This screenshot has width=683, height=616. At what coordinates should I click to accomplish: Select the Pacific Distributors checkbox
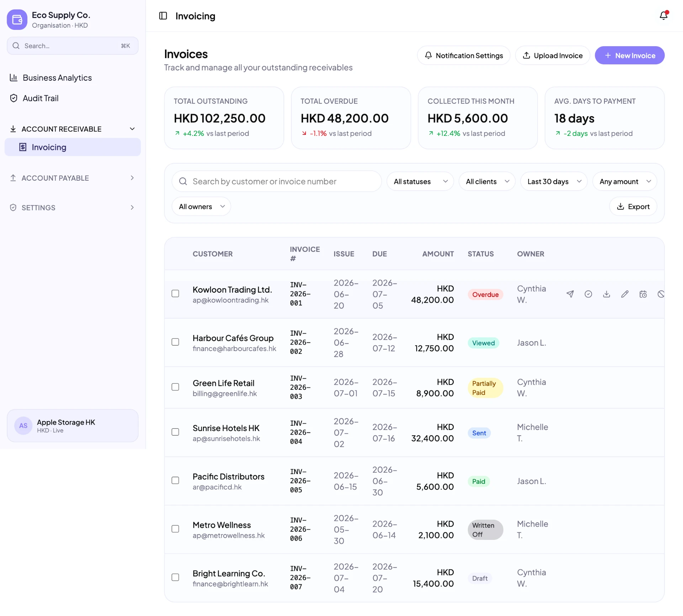[175, 480]
